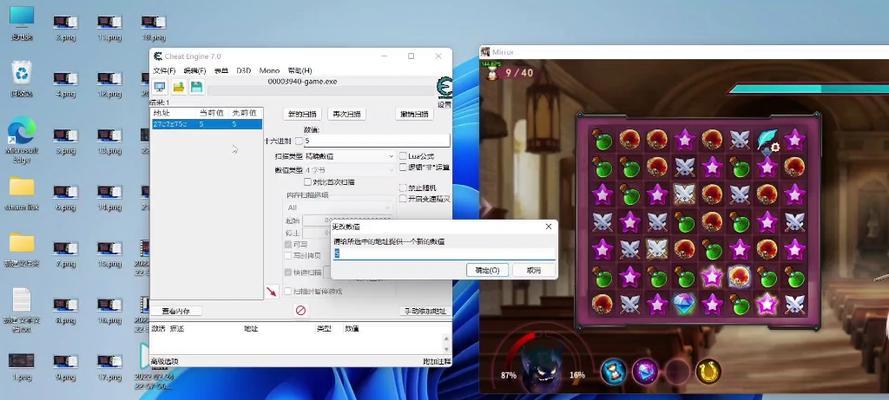
Task: Select the Recycle Bin desktop icon
Action: [x=22, y=79]
